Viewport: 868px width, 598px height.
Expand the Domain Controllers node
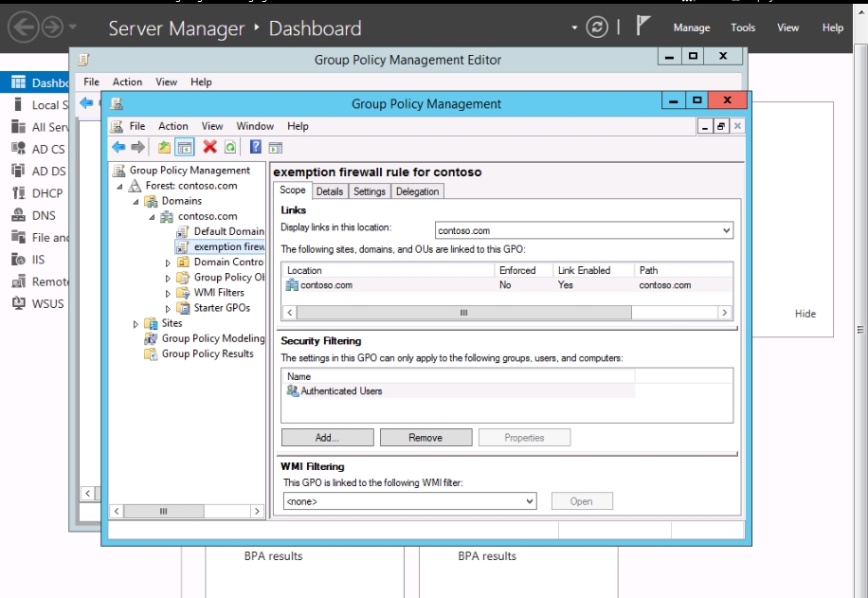(168, 263)
